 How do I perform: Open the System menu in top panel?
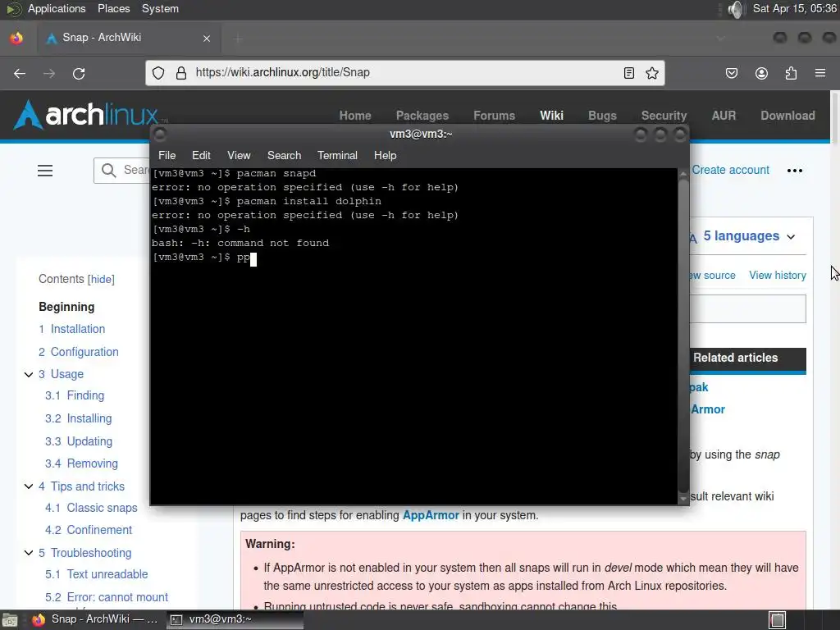160,8
